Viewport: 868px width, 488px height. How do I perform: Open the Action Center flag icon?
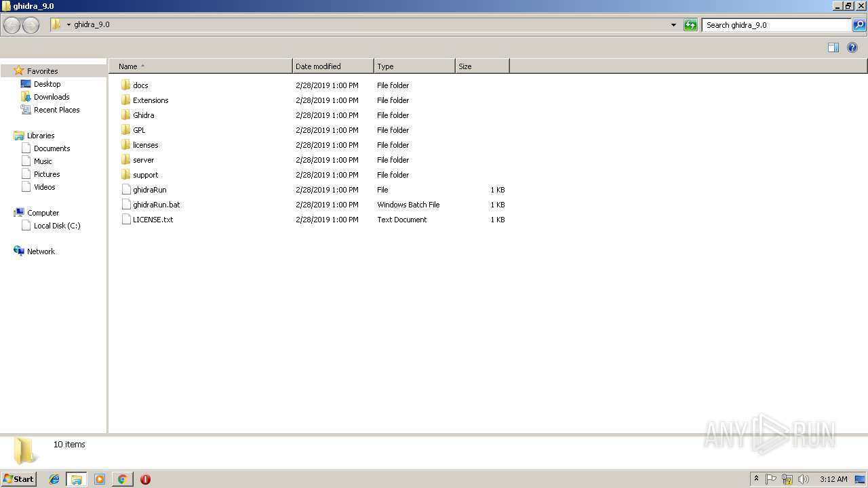(x=771, y=479)
